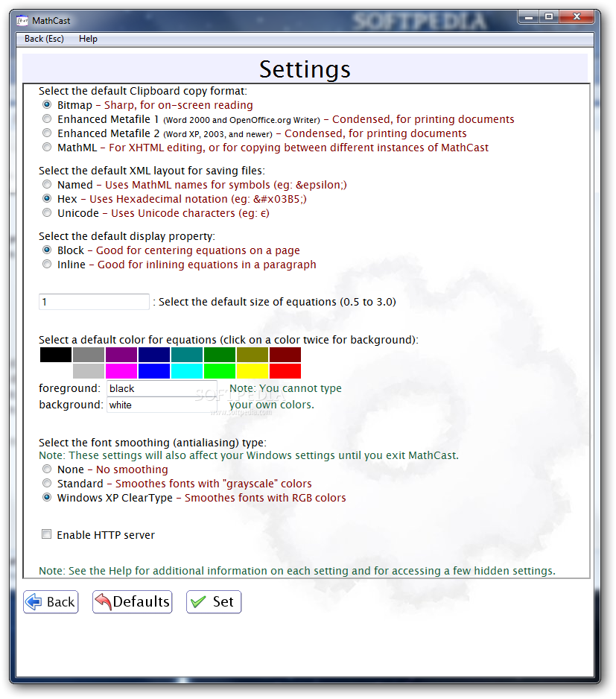616x699 pixels.
Task: Pick the magenta color swatch
Action: [121, 371]
